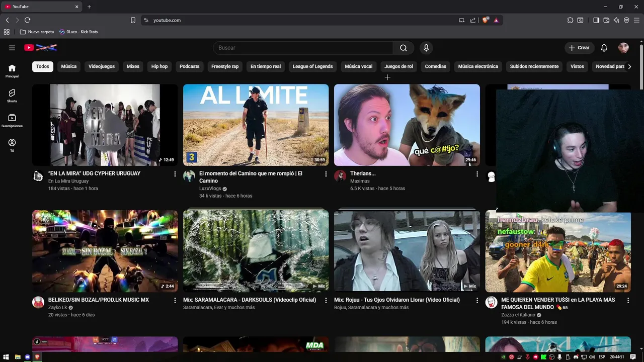Open Nueva carpeta bookmark folder
This screenshot has height=362, width=644.
point(37,32)
